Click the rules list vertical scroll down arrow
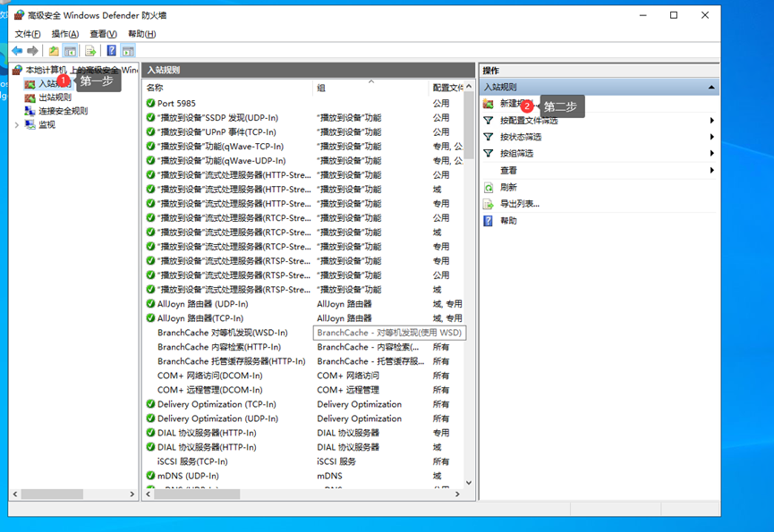This screenshot has width=774, height=532. (x=469, y=483)
